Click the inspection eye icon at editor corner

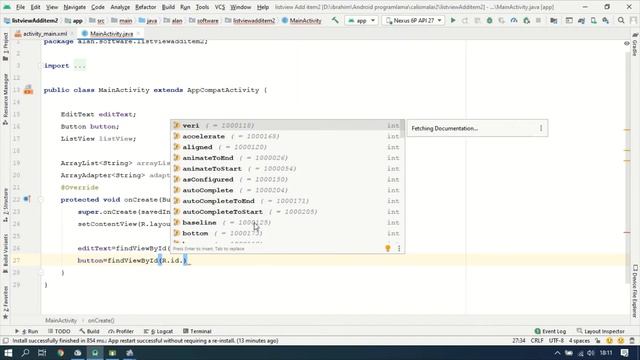point(627,43)
